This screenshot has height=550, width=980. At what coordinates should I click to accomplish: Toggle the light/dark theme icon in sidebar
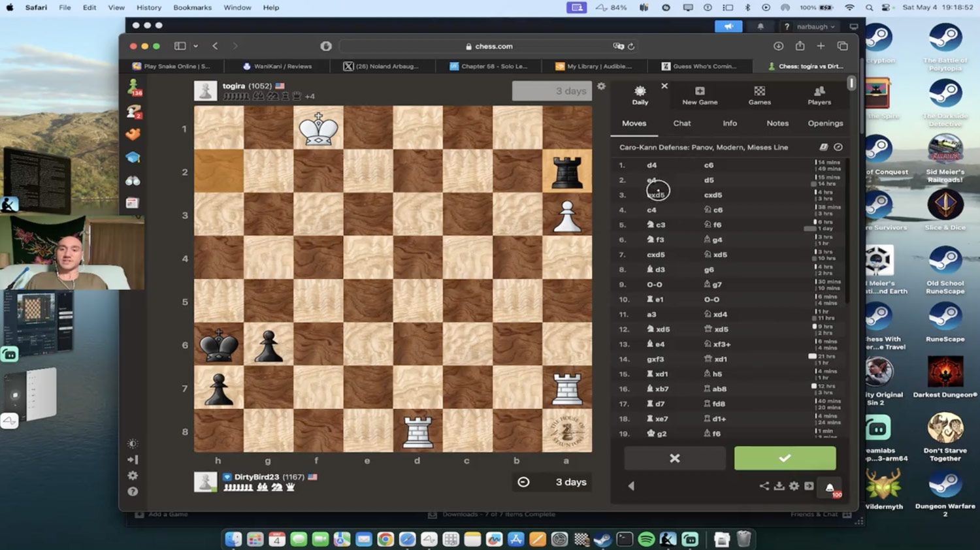tap(133, 444)
